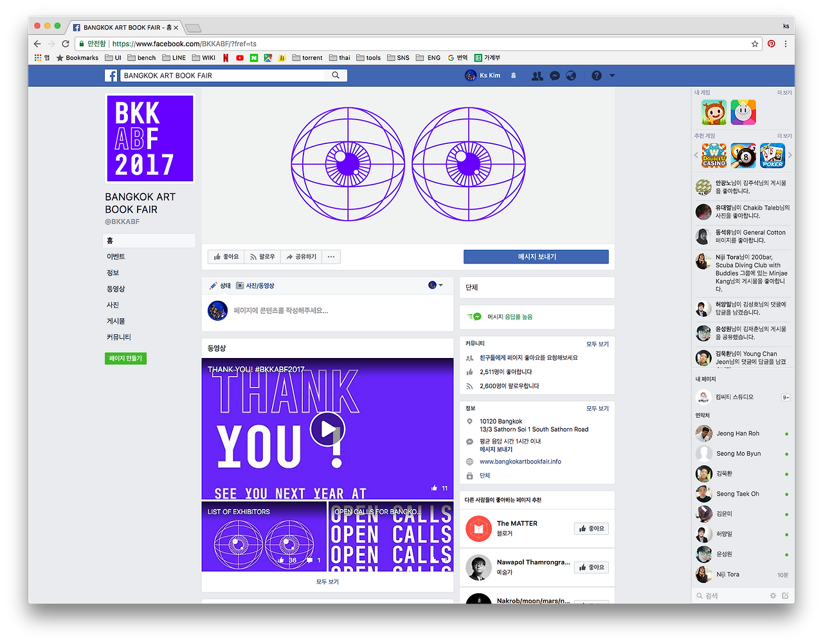Open the DoubleU Casino game icon

(x=714, y=156)
